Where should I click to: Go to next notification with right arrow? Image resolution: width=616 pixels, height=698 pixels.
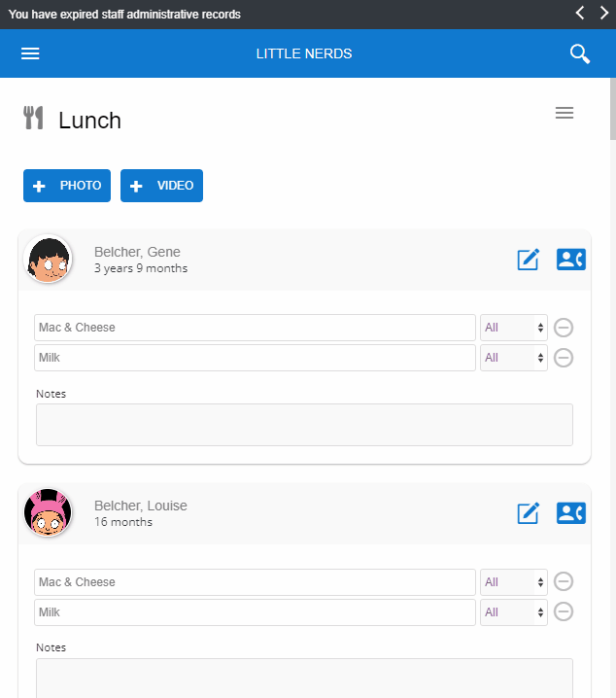click(603, 13)
